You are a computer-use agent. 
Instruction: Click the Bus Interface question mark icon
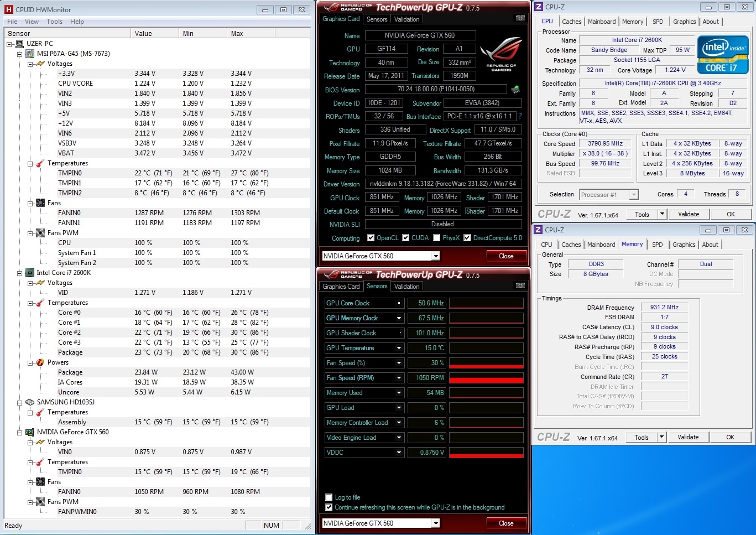pos(520,116)
